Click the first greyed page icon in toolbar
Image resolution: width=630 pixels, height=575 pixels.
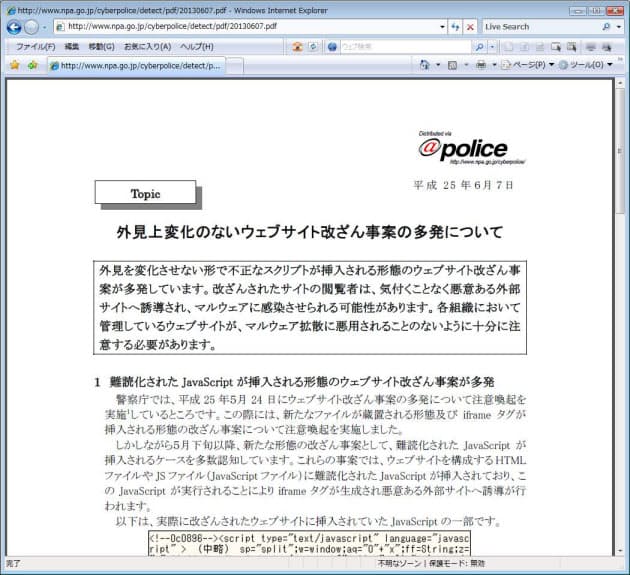[508, 47]
